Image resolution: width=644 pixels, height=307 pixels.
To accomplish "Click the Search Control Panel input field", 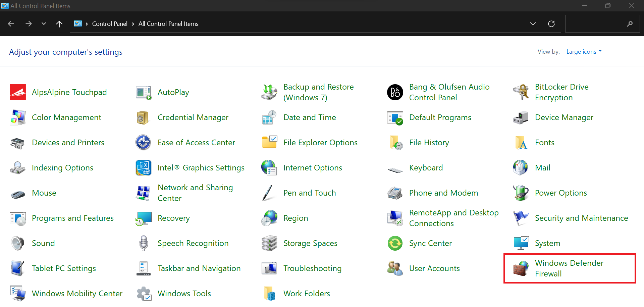I will [595, 24].
